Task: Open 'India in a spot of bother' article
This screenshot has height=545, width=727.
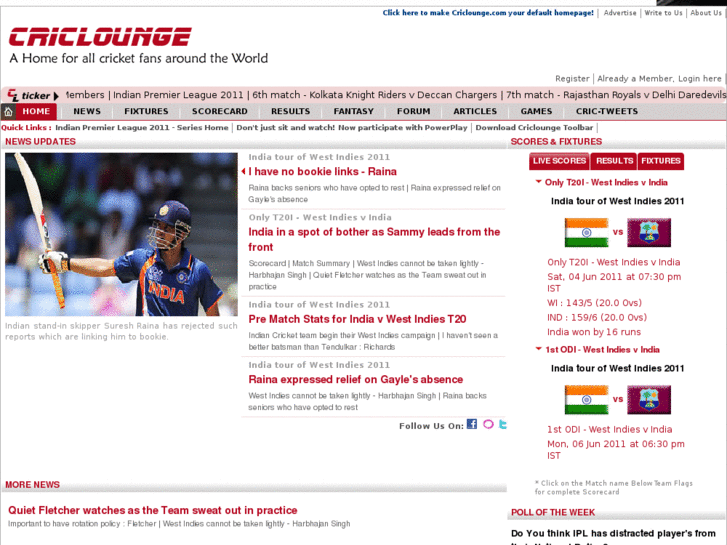Action: [x=374, y=239]
